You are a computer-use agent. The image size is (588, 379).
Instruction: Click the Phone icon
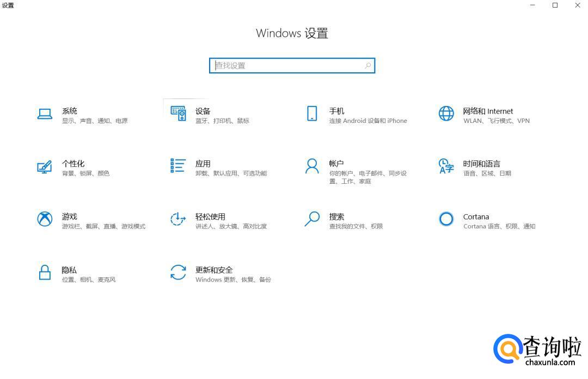click(x=312, y=114)
